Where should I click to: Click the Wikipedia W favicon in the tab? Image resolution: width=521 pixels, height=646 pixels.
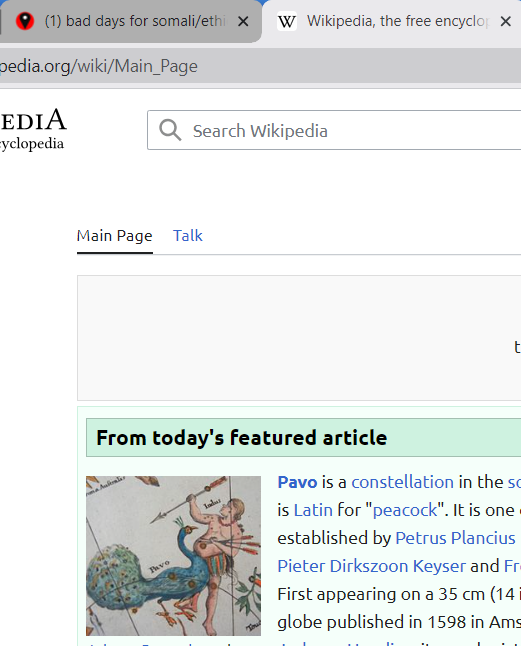click(287, 21)
